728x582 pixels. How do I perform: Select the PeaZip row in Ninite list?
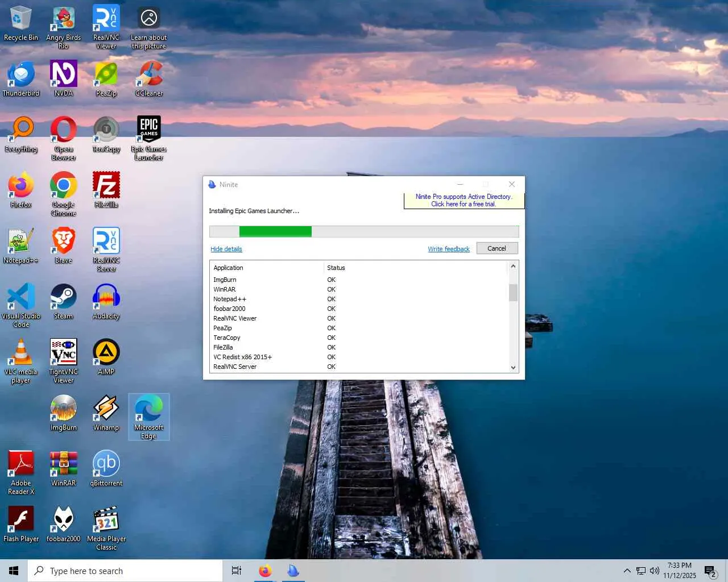click(358, 328)
